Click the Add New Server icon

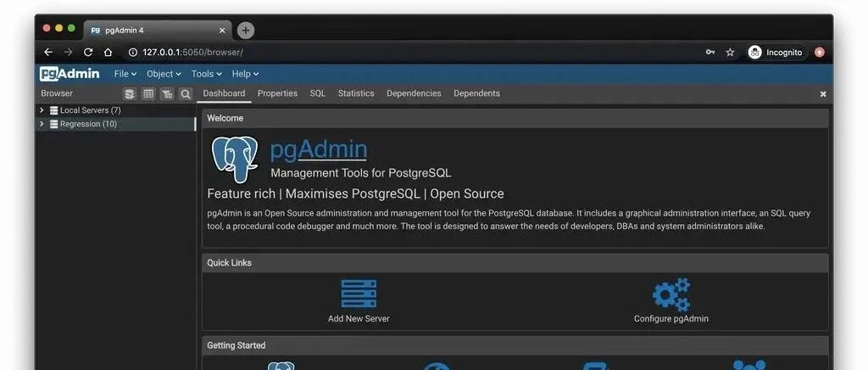[x=359, y=293]
